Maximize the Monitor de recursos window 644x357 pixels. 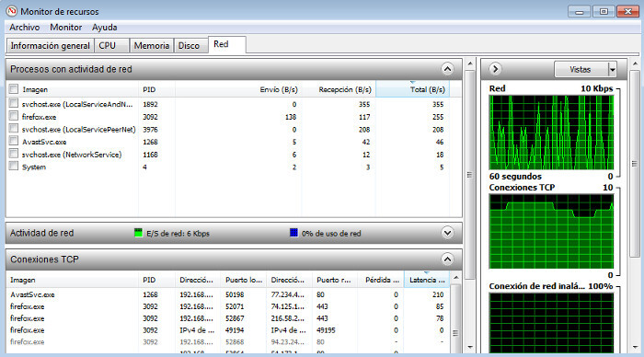tap(604, 12)
